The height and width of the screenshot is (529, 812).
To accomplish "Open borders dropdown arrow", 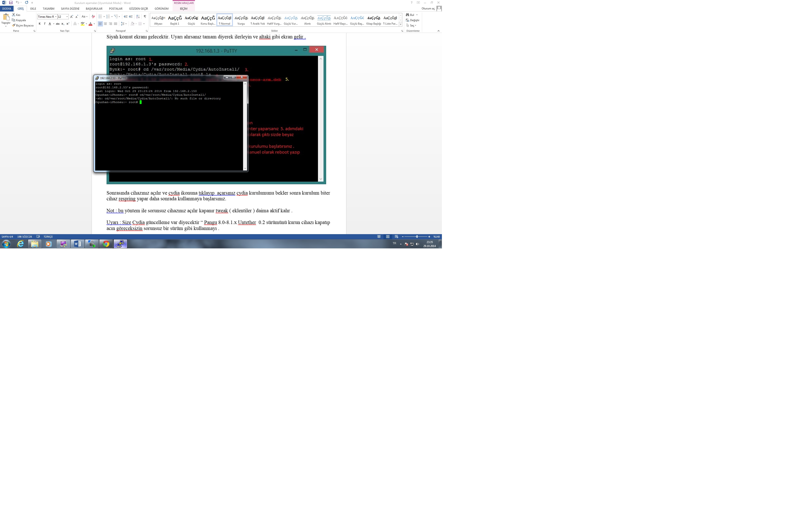I will pos(144,24).
